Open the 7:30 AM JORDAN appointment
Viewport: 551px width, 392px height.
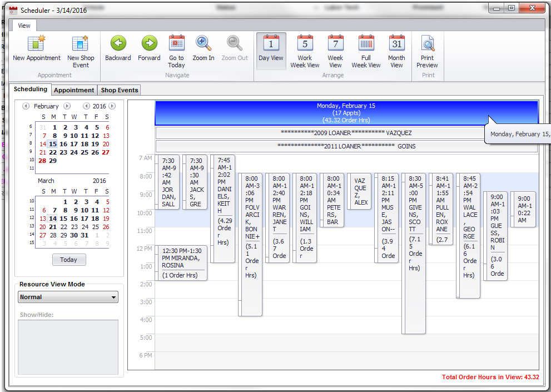tap(167, 182)
